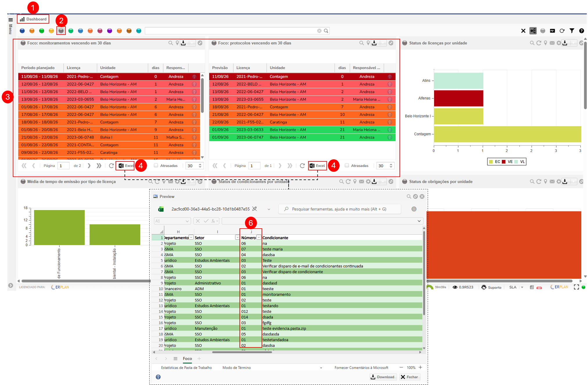Open settings gear in the Preview window
The image size is (588, 385).
(414, 209)
